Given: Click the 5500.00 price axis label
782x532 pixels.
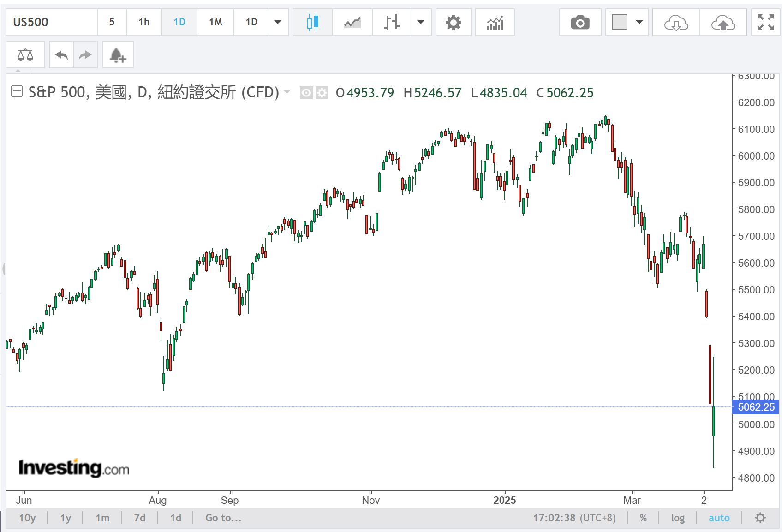Looking at the screenshot, I should [756, 290].
